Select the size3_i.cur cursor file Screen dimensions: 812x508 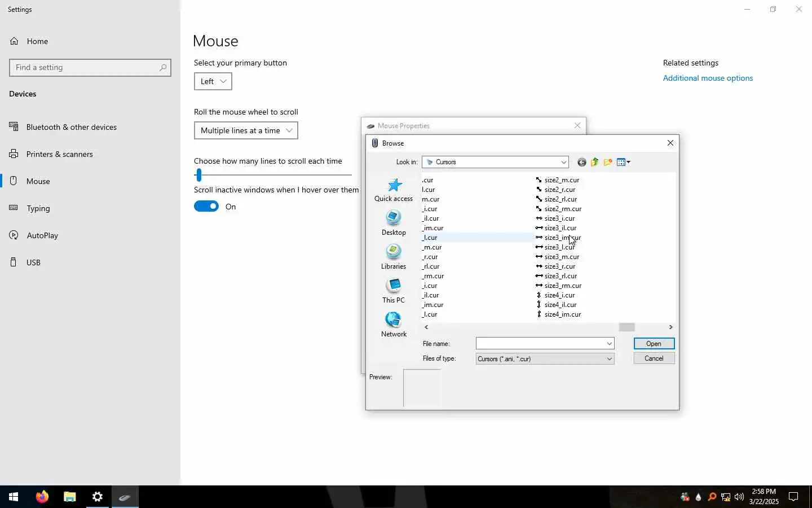click(x=555, y=218)
